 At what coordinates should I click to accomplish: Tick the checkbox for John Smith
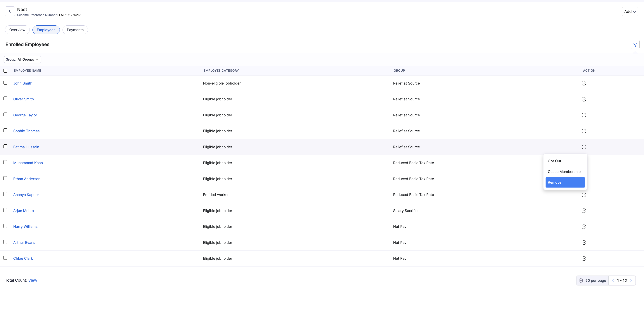pyautogui.click(x=5, y=83)
